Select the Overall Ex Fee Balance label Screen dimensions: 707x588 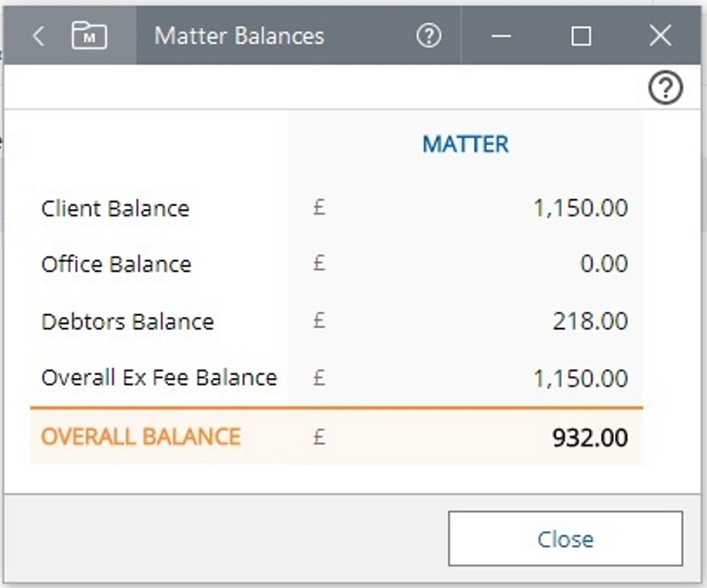159,378
